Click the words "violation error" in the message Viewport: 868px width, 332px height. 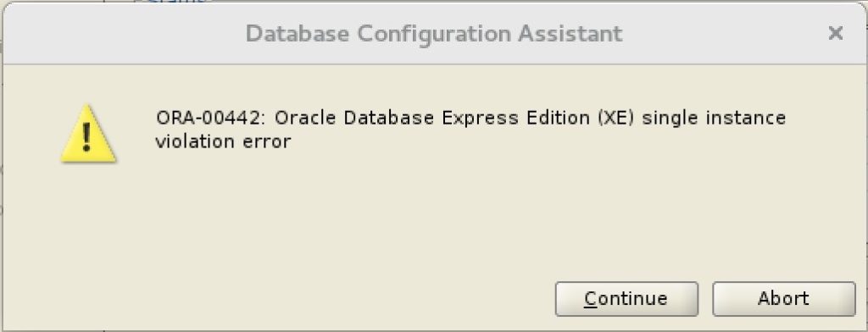[x=223, y=141]
